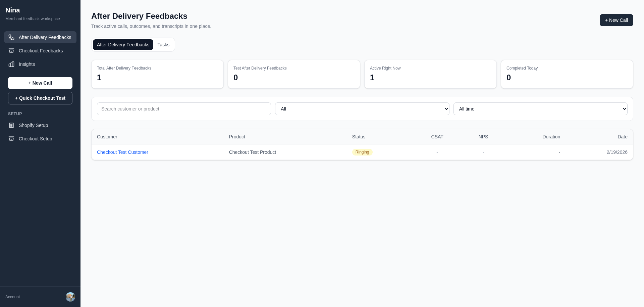The width and height of the screenshot is (644, 307).
Task: Select the After Delivery Feedbacks tab
Action: pos(123,44)
